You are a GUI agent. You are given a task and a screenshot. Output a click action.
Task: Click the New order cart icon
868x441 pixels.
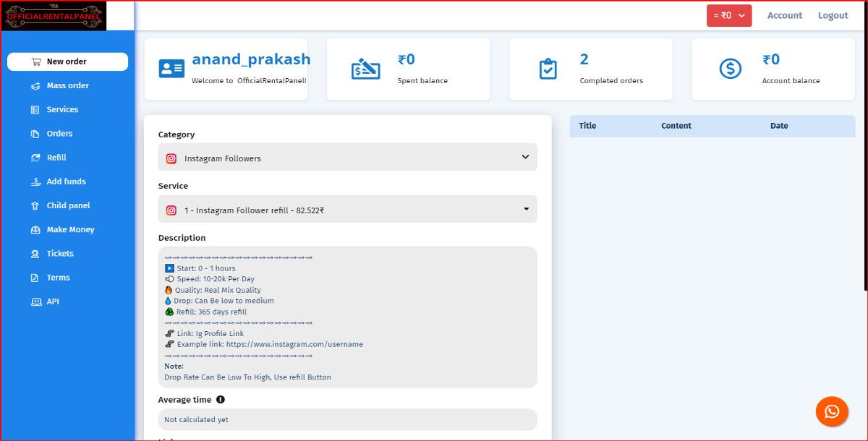pos(35,62)
